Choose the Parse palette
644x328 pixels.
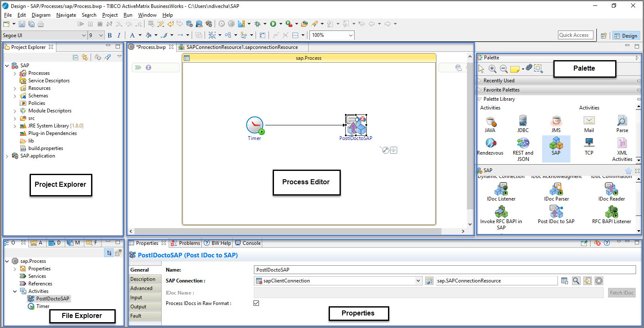tap(622, 124)
